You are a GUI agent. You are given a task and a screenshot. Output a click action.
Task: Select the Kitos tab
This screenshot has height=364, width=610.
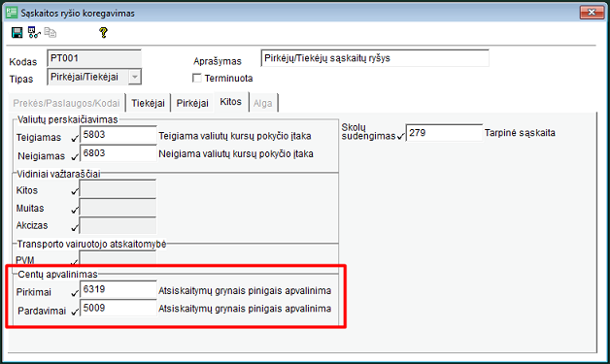point(231,102)
